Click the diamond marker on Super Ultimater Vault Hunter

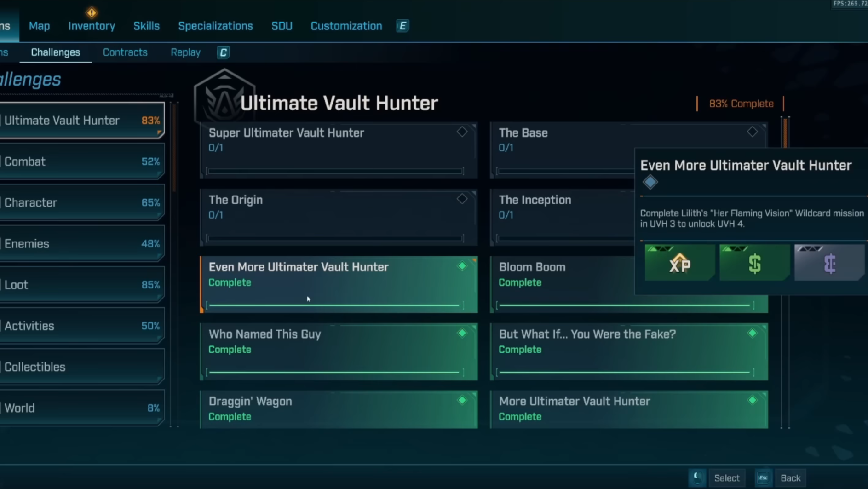click(462, 132)
